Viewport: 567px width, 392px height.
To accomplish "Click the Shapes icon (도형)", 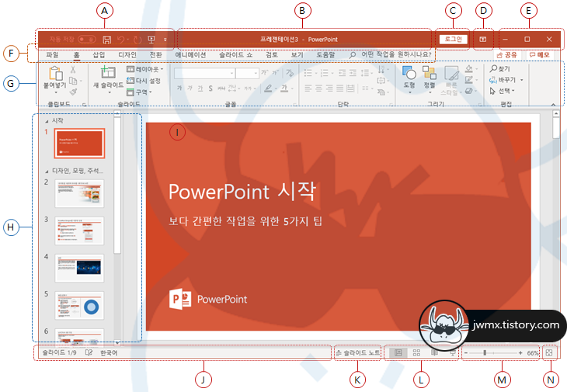I will point(409,73).
